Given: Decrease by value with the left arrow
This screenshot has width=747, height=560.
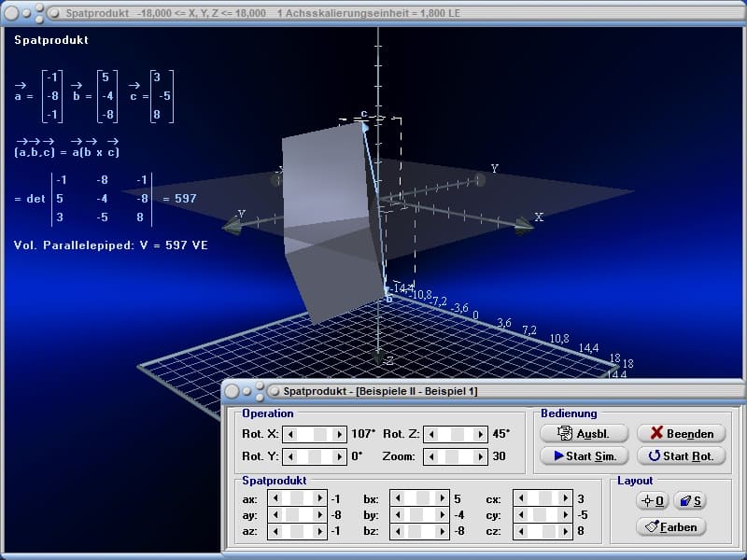Looking at the screenshot, I should point(397,515).
